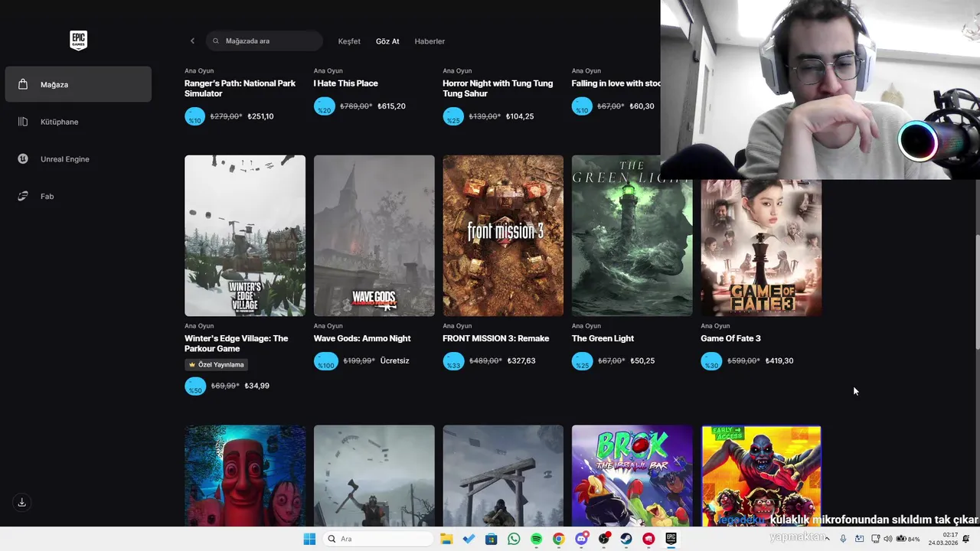This screenshot has height=551, width=980.
Task: Go back with the left arrow
Action: pyautogui.click(x=192, y=41)
